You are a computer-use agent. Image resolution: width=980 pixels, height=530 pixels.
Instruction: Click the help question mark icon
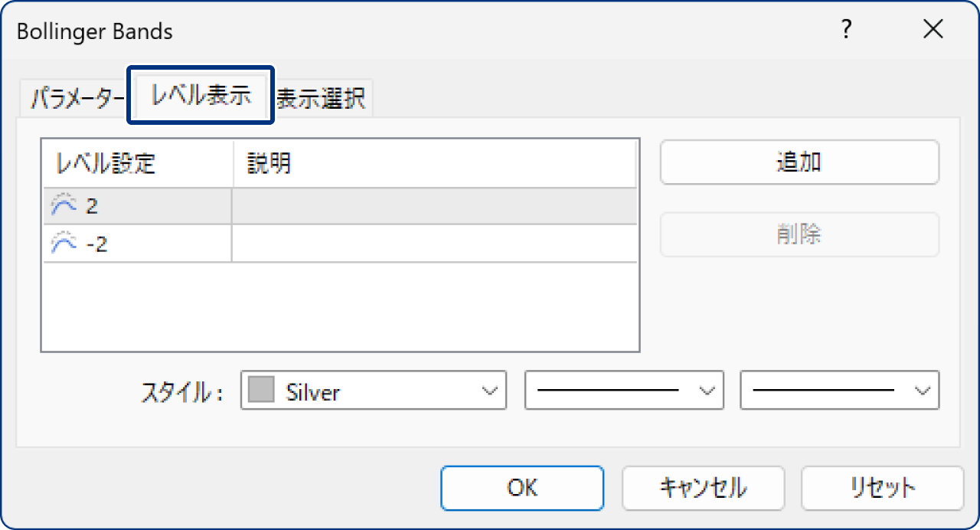coord(846,29)
